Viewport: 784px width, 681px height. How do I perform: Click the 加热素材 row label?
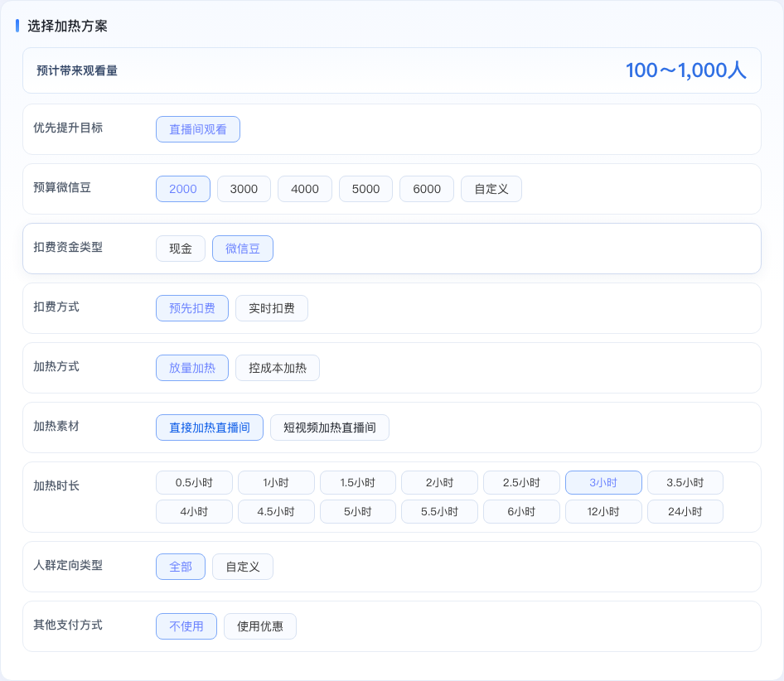point(56,426)
